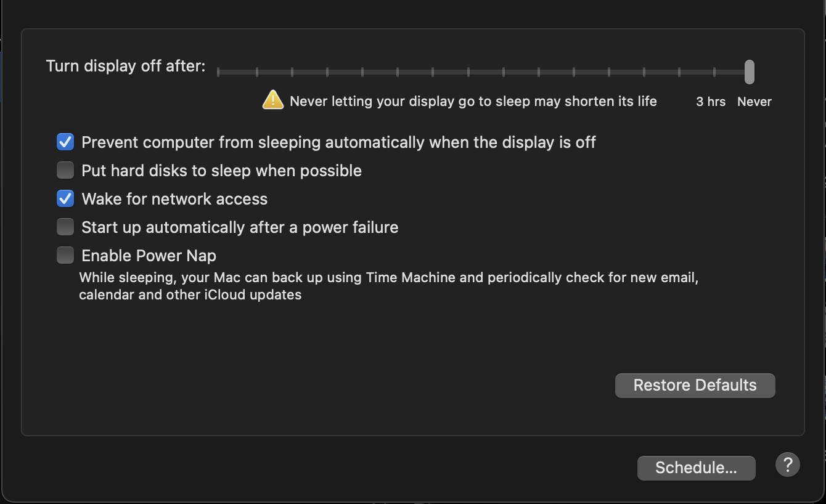Click the yellow warning triangle icon
This screenshot has width=826, height=504.
point(272,100)
